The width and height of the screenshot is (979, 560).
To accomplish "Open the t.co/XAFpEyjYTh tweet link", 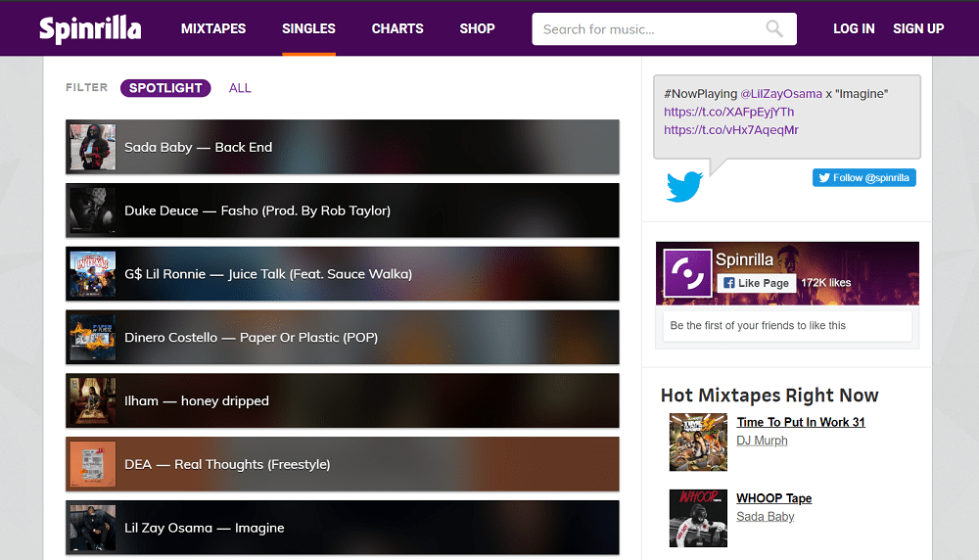I will click(x=728, y=112).
